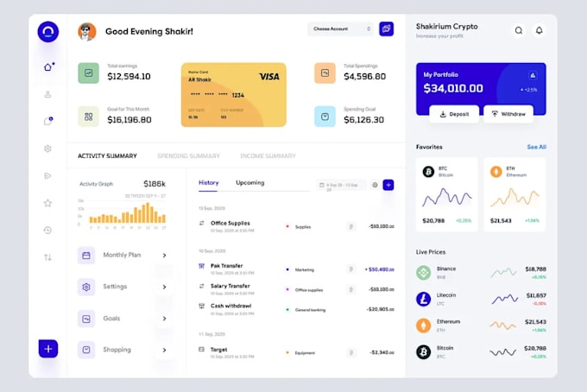Click attachment icon in Pak Transfer row
Viewport: 587px width, 392px height.
tap(350, 269)
